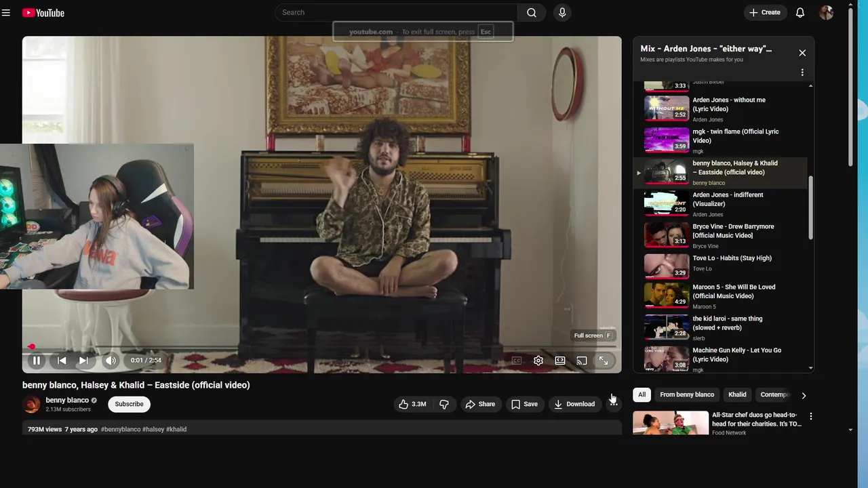Click into the search field
This screenshot has height=488, width=868.
(397, 12)
